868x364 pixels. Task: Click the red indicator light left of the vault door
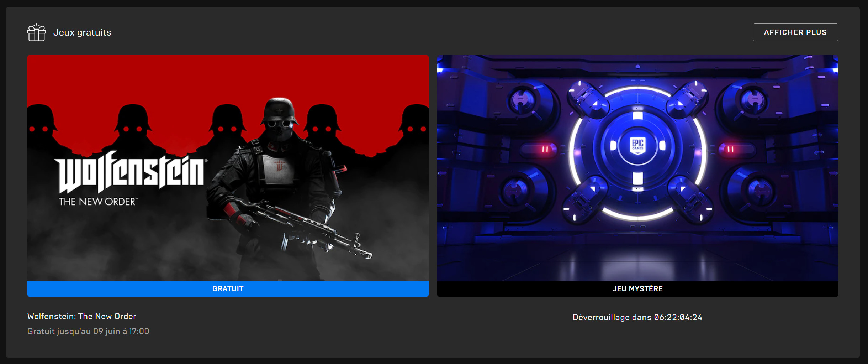click(545, 149)
